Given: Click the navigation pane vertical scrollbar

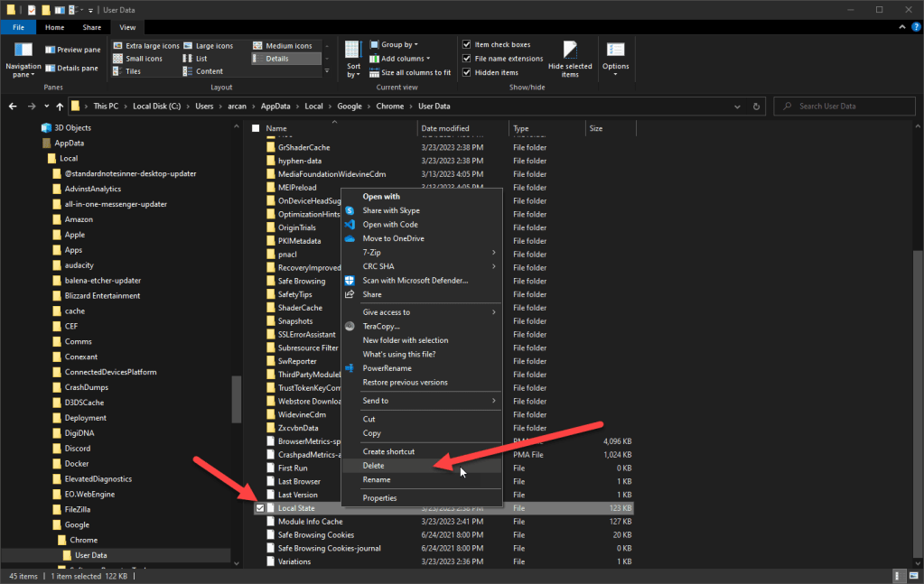Looking at the screenshot, I should coord(238,397).
